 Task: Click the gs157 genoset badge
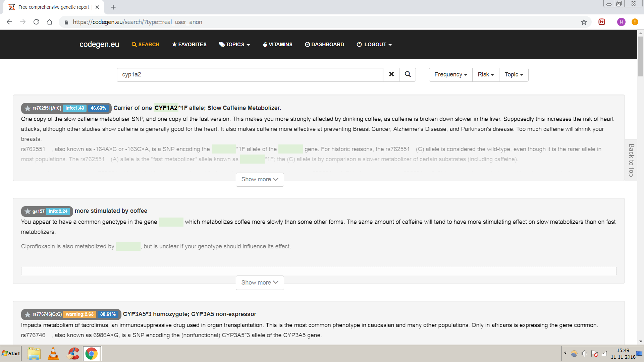tap(39, 211)
